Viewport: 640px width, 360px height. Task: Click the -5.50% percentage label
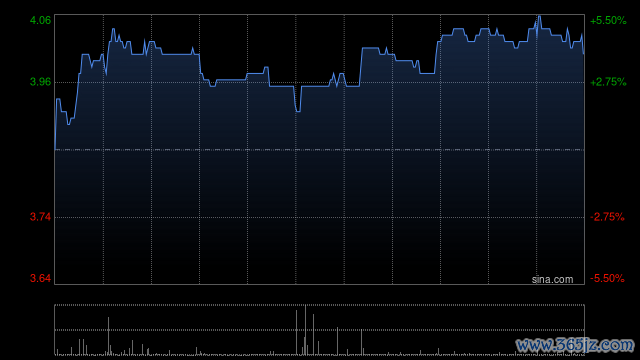tap(607, 278)
